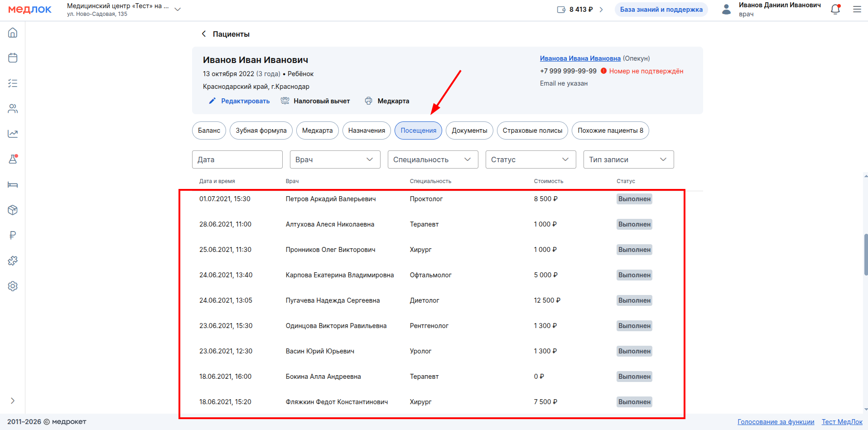
Task: Open the laboratory flask icon in sidebar
Action: coord(13,159)
